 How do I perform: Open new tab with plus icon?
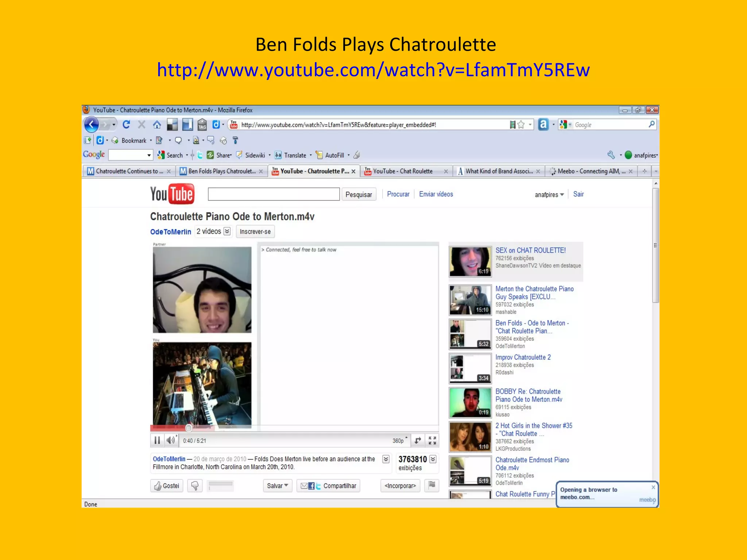pyautogui.click(x=645, y=171)
